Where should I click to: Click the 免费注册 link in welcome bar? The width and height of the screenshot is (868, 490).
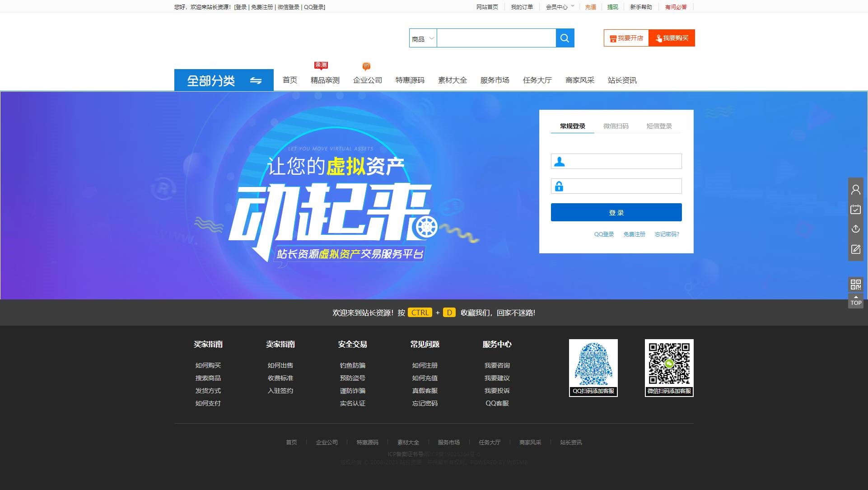click(262, 7)
